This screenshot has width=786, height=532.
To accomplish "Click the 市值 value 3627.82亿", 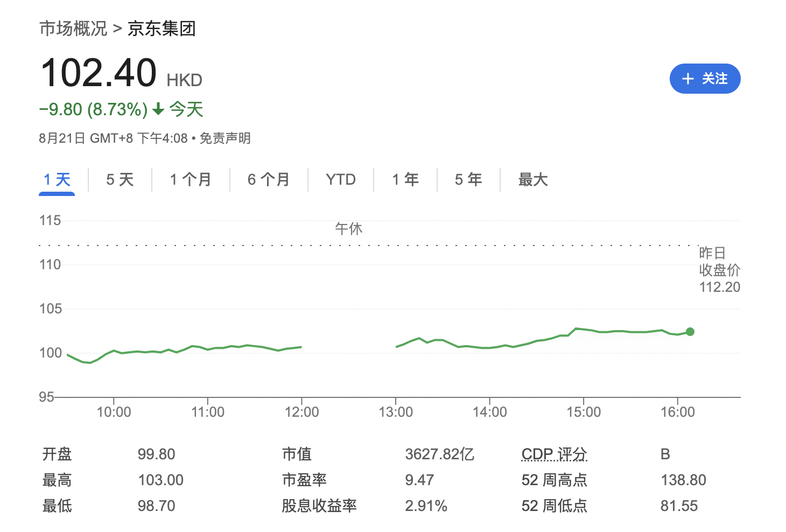I will [440, 454].
